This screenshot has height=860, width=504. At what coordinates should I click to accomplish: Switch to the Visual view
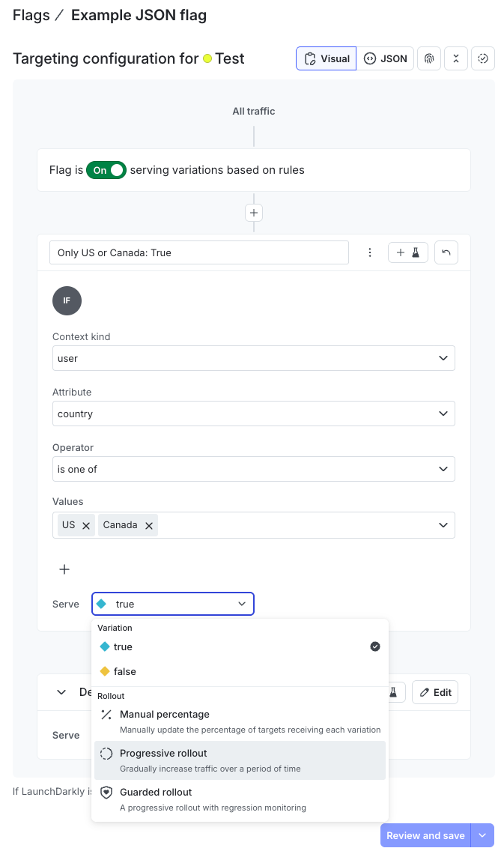point(327,58)
